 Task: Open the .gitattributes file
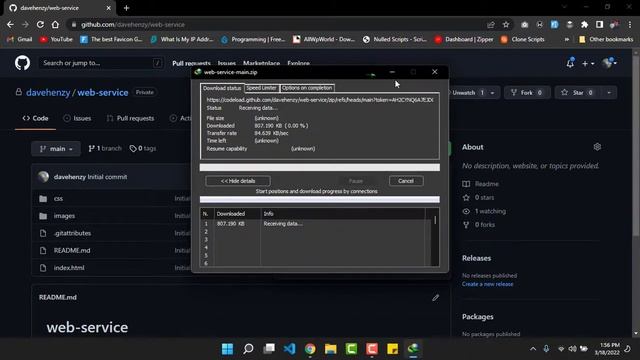72,233
